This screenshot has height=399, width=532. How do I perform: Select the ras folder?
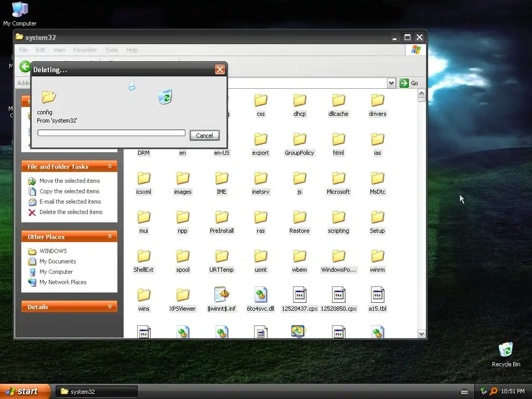pyautogui.click(x=261, y=222)
